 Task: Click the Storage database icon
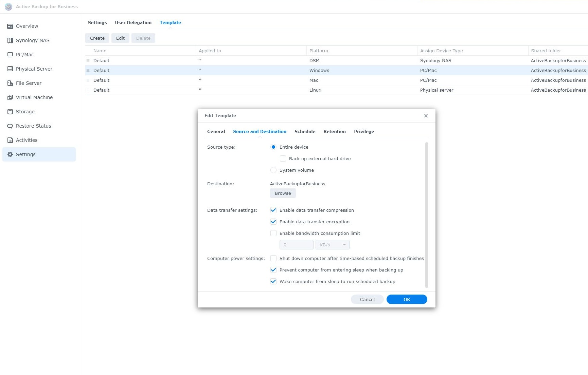pyautogui.click(x=10, y=112)
